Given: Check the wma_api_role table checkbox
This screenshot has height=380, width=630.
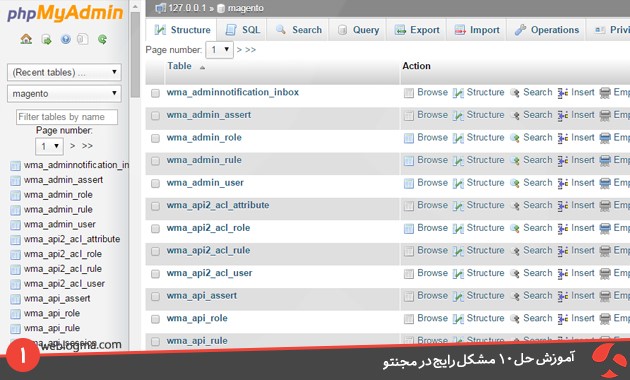Looking at the screenshot, I should click(155, 319).
